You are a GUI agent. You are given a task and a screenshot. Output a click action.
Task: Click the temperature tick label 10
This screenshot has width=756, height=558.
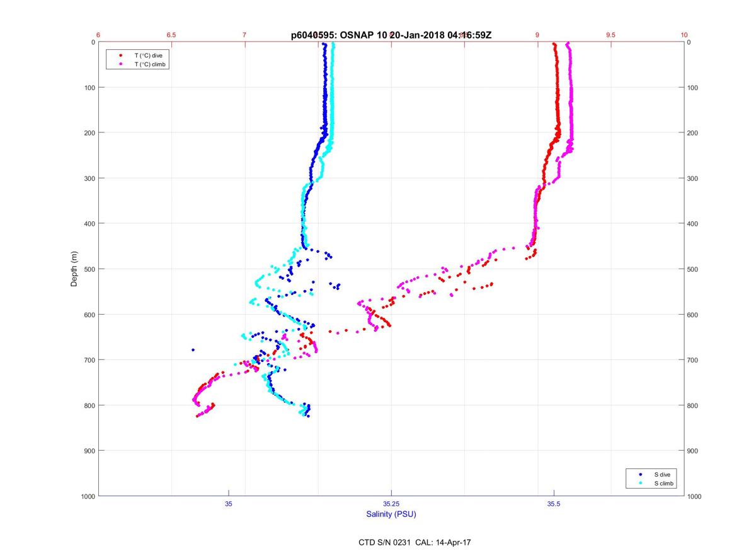(x=684, y=35)
